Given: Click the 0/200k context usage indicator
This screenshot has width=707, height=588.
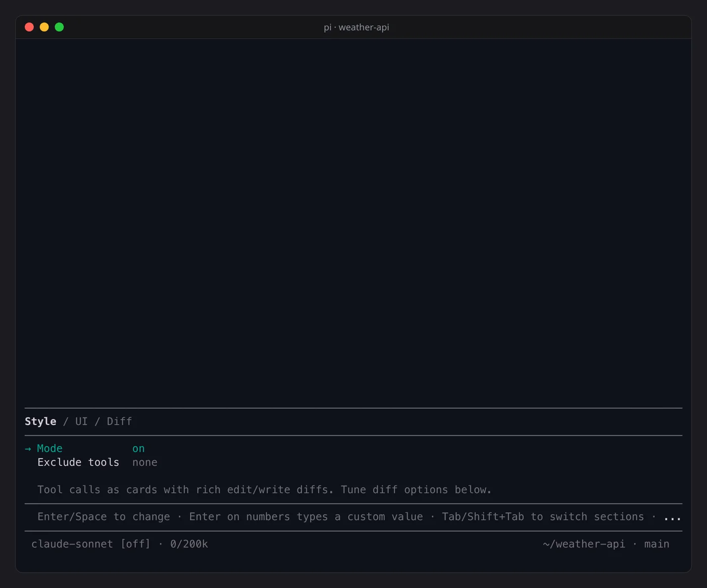Looking at the screenshot, I should 189,544.
